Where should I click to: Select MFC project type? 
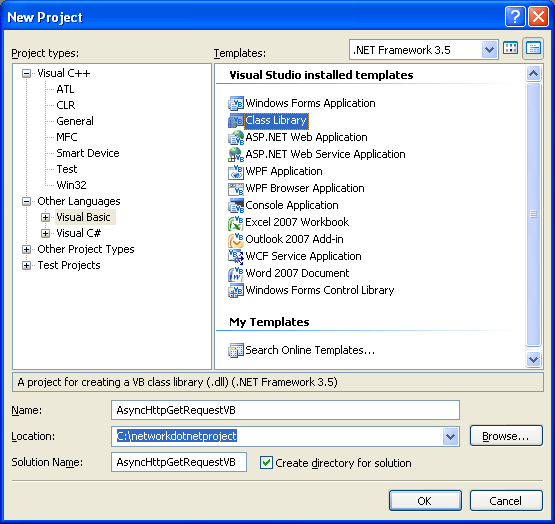click(67, 137)
